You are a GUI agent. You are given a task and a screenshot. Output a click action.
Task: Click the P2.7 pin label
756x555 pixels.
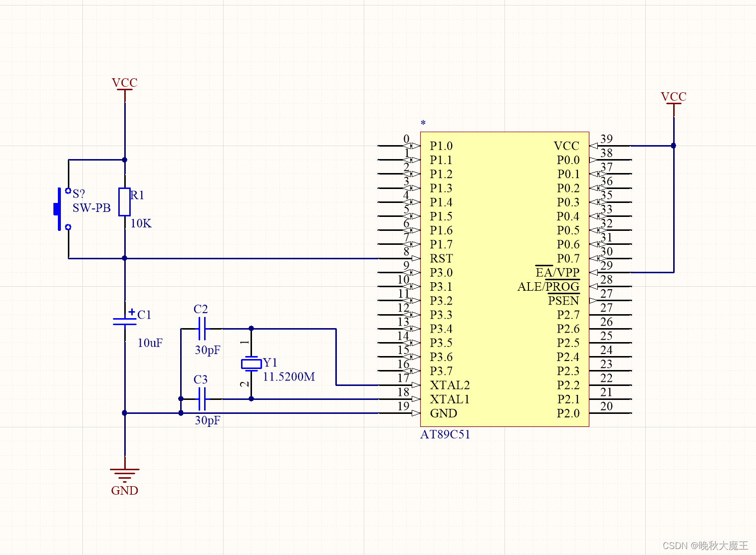[x=568, y=315]
